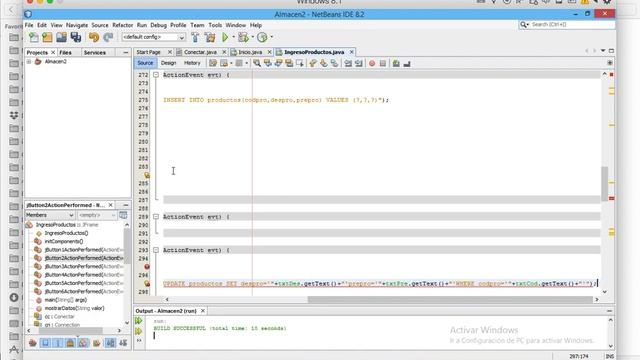This screenshot has height=360, width=640.
Task: Click the Profile Project clock icon
Action: pyautogui.click(x=262, y=37)
